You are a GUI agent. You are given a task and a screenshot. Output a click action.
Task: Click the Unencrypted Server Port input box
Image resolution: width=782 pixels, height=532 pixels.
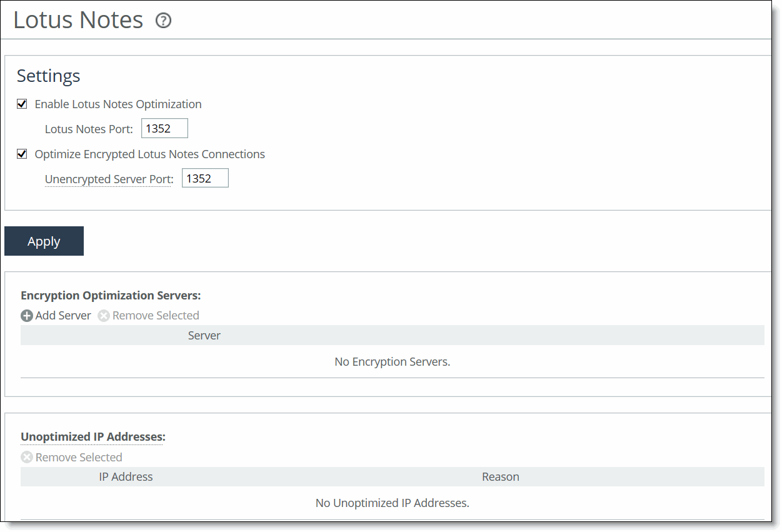[x=204, y=178]
